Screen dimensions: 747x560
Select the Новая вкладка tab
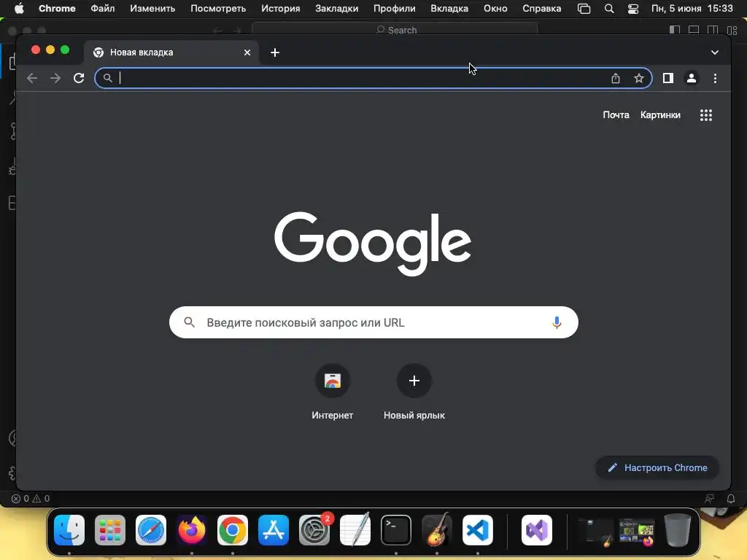(171, 52)
